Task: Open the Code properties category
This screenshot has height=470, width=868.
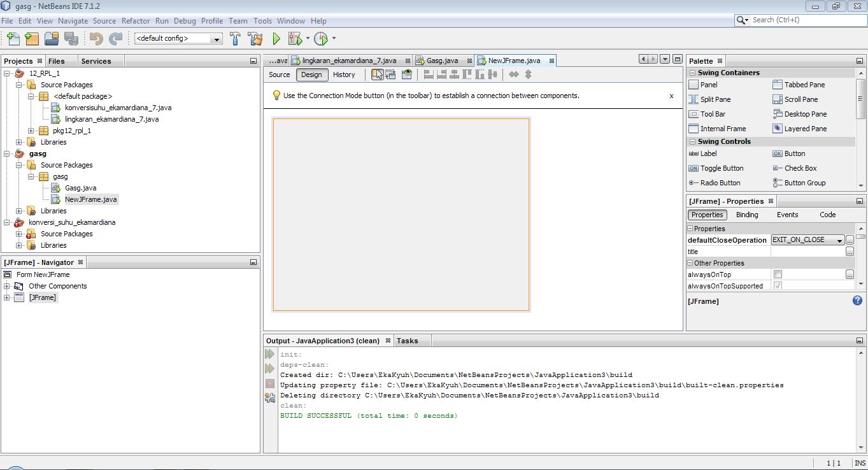Action: pos(828,215)
